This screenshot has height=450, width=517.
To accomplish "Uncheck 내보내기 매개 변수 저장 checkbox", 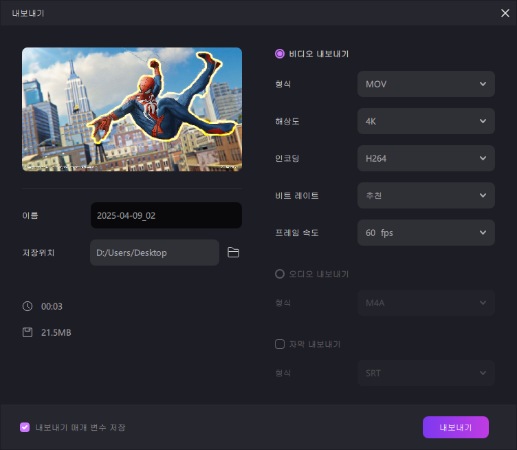I will pos(25,427).
